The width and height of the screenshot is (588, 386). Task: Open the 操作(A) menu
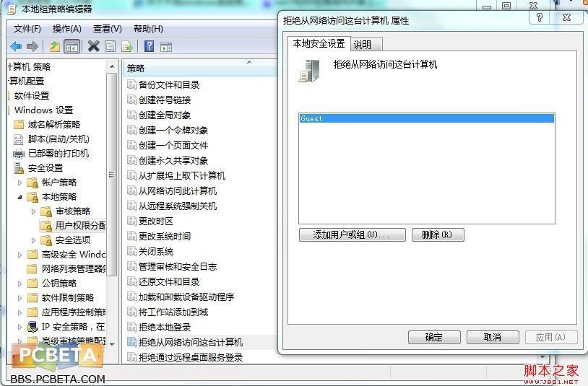[66, 29]
